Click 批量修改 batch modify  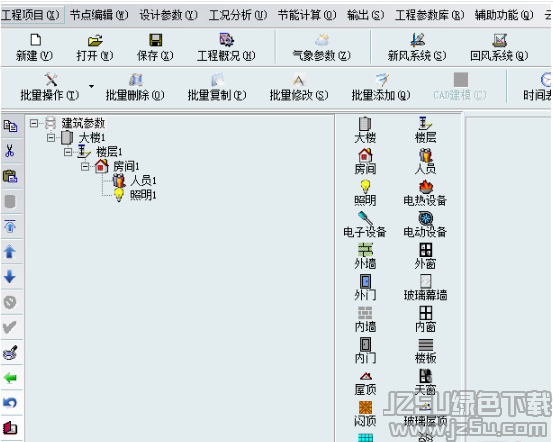coord(299,87)
